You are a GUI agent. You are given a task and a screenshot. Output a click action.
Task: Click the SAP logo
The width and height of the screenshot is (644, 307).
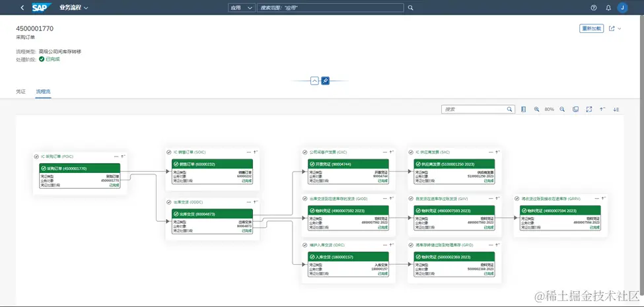click(x=42, y=7)
